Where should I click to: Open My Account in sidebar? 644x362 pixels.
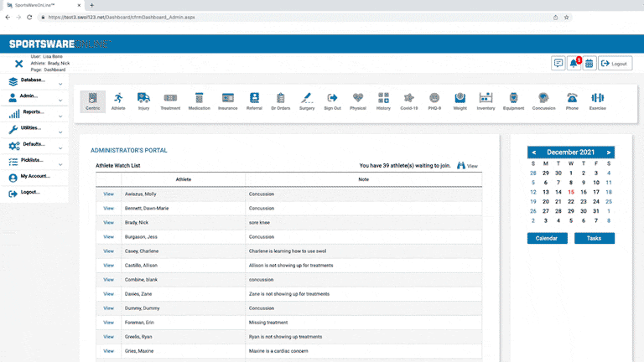coord(35,178)
